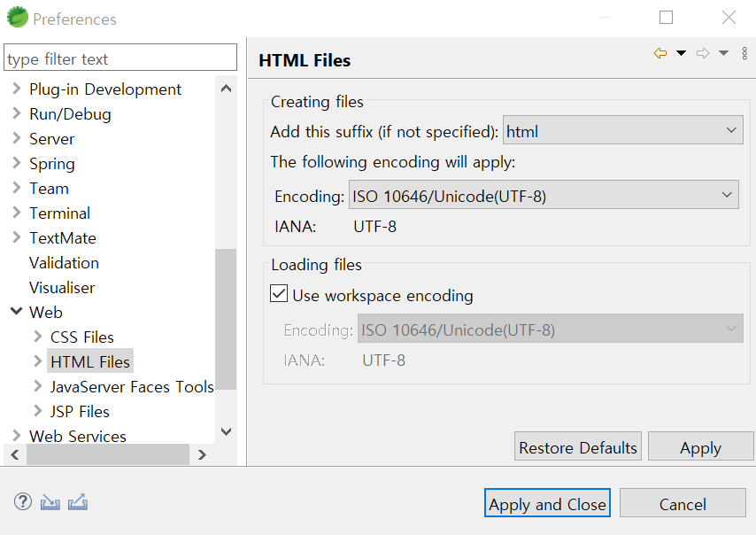Image resolution: width=756 pixels, height=535 pixels.
Task: Open the back history dropdown arrow
Action: click(681, 53)
